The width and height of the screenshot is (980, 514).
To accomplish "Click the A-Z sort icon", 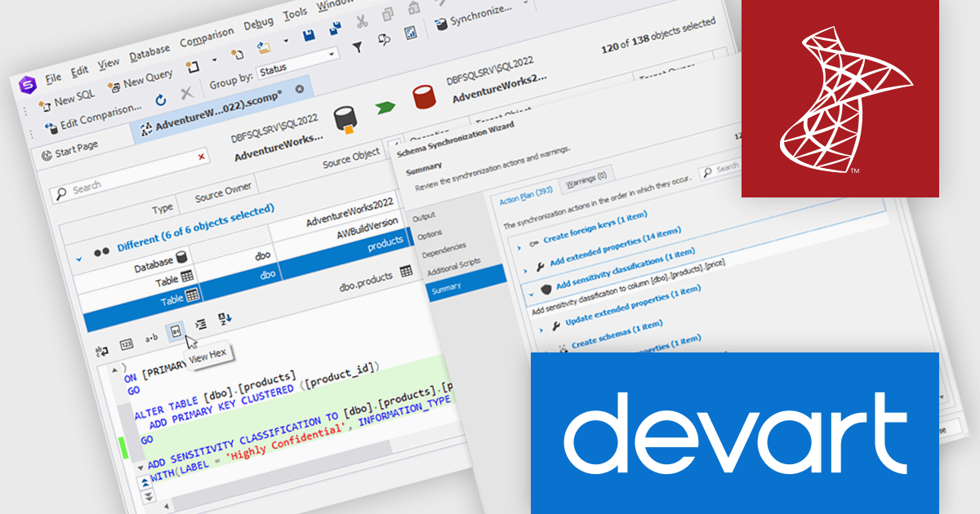I will pyautogui.click(x=225, y=317).
